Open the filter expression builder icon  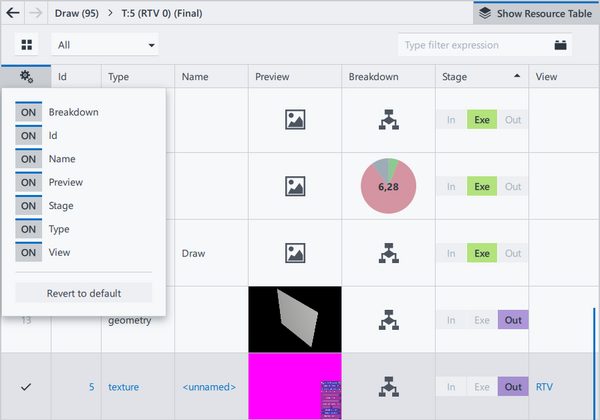tap(560, 45)
